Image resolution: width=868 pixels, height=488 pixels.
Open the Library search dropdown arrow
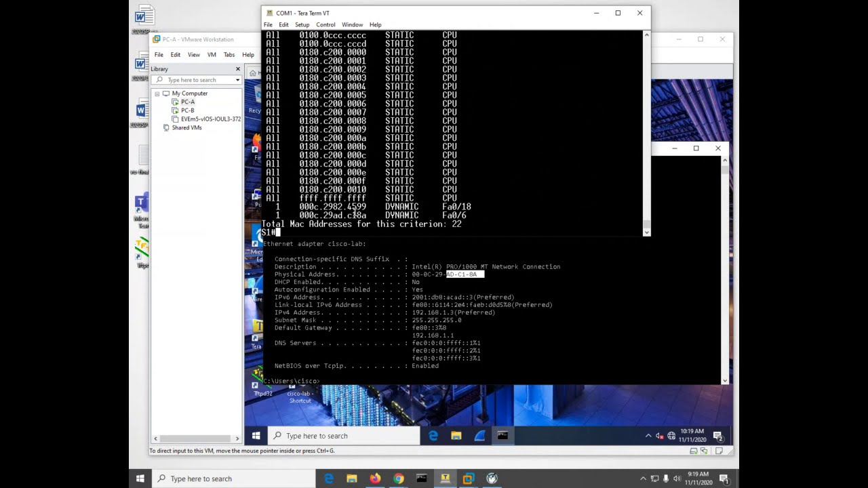click(x=237, y=80)
